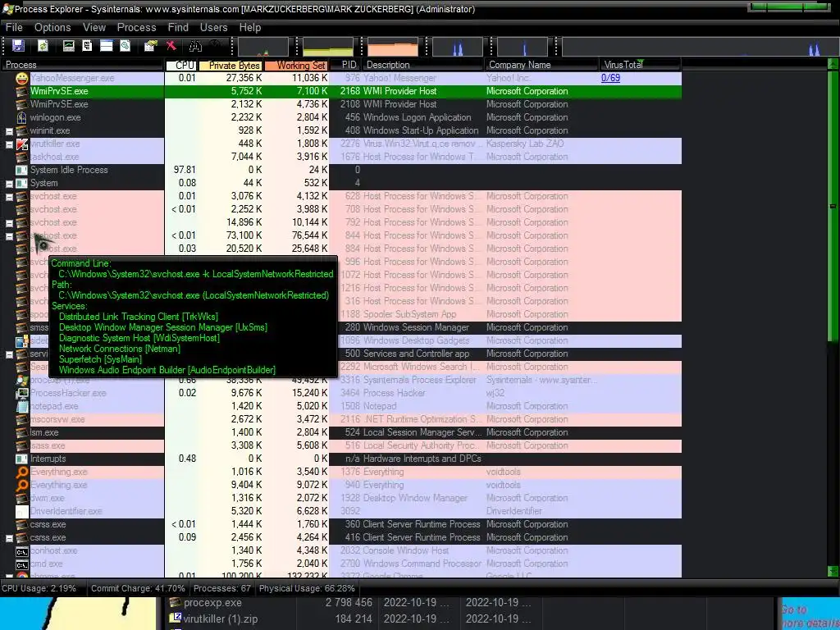Open the Find menu
The width and height of the screenshot is (840, 630).
click(x=178, y=27)
